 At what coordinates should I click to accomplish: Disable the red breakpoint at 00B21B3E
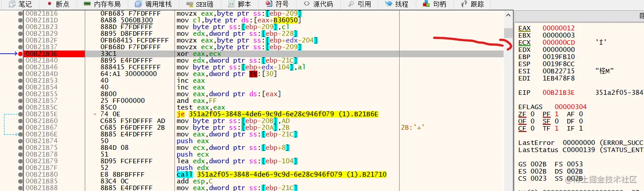point(20,54)
